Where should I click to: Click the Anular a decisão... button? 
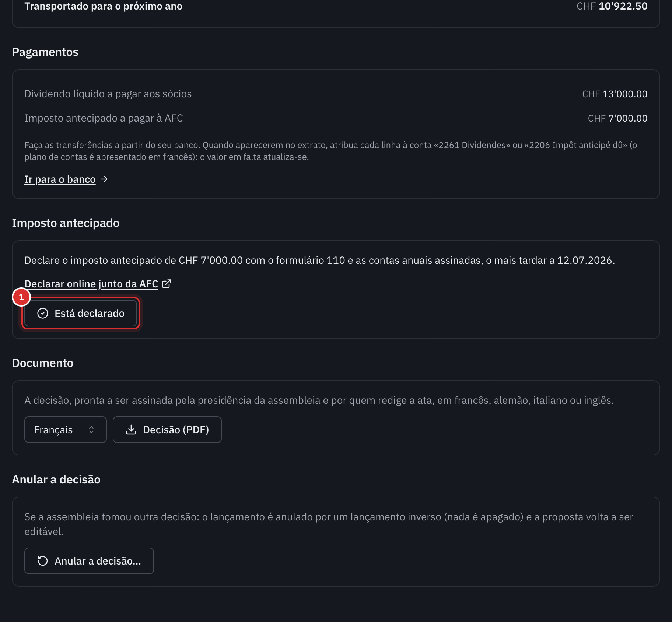[89, 561]
